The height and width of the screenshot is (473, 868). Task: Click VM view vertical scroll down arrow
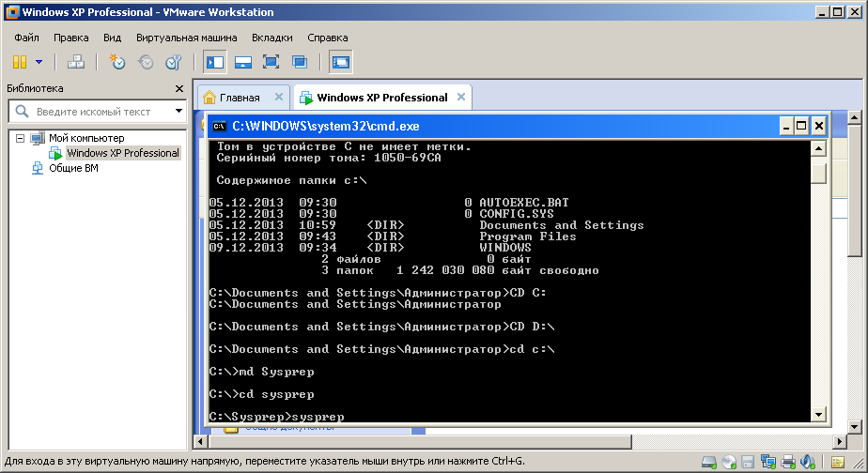(854, 426)
